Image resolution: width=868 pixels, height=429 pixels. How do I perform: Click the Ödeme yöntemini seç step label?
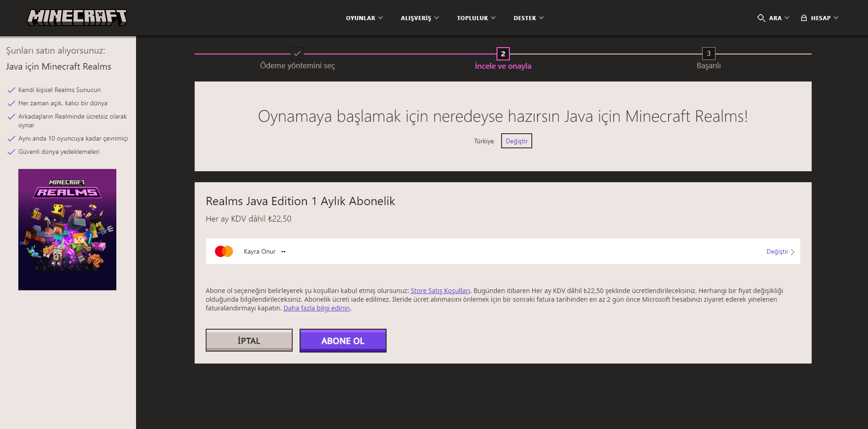[297, 65]
